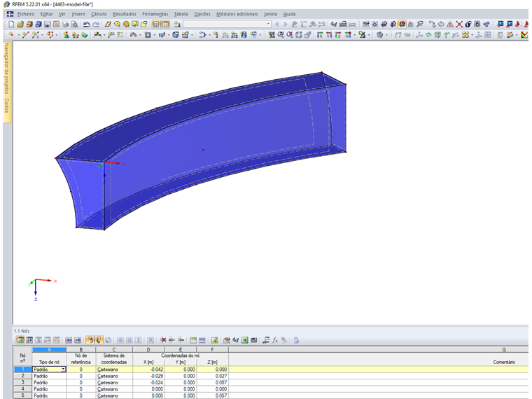
Task: Open the Opções menu
Action: (x=202, y=14)
